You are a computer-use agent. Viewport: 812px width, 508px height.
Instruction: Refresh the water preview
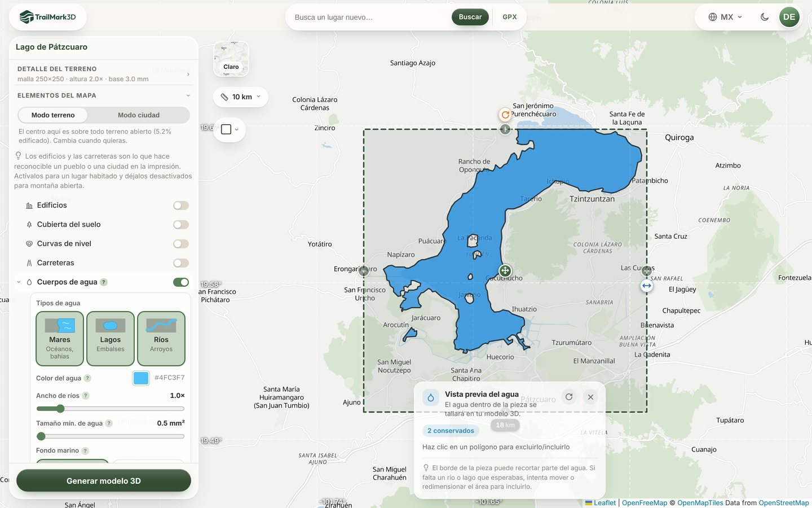point(569,397)
